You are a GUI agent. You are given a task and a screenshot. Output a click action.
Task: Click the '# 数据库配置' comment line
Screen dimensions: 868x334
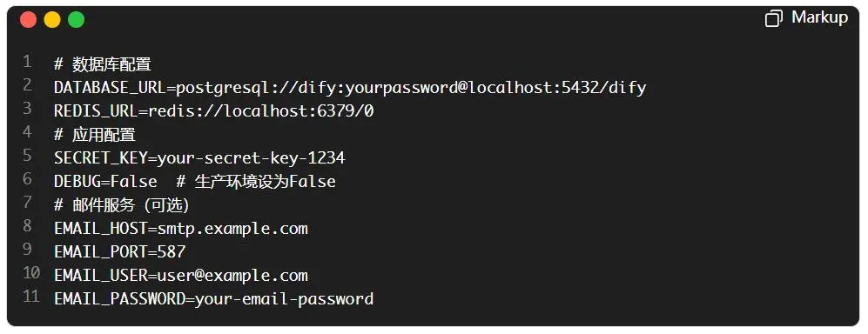(x=103, y=64)
